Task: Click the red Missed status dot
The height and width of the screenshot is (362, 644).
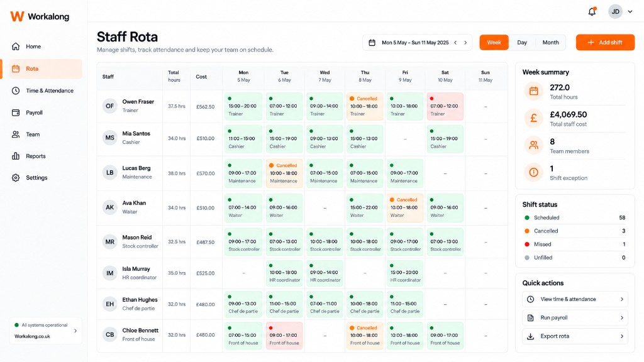Action: coord(527,244)
